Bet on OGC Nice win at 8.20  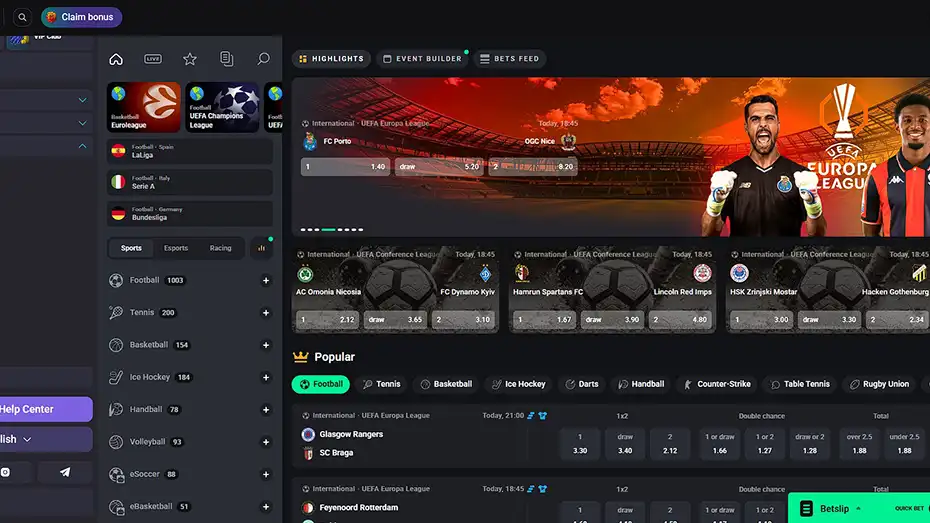[533, 167]
